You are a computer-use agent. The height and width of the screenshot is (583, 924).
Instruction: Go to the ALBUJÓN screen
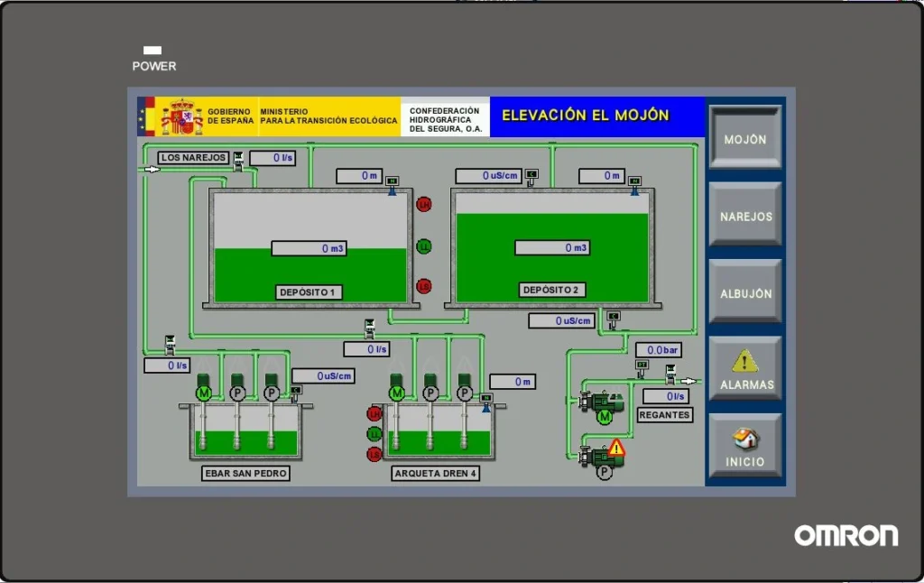point(744,293)
